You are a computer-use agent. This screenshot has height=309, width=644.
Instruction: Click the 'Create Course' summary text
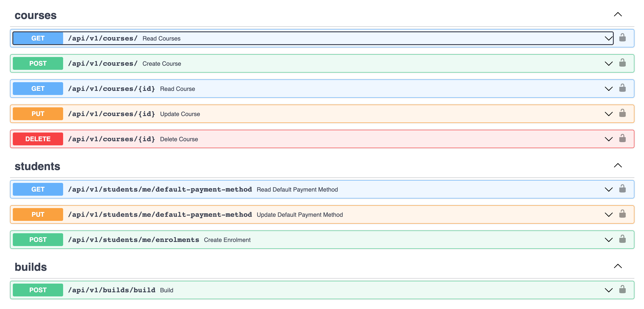162,64
